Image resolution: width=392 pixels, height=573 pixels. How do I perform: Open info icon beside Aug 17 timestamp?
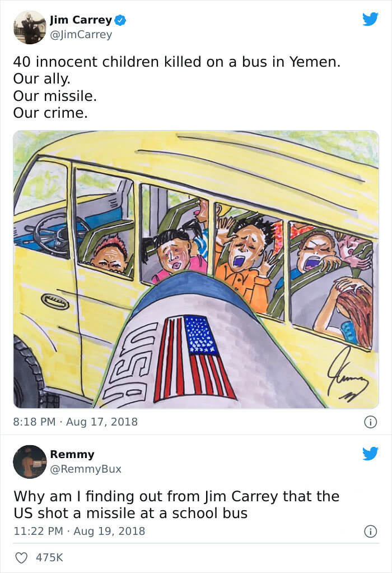[x=371, y=422]
